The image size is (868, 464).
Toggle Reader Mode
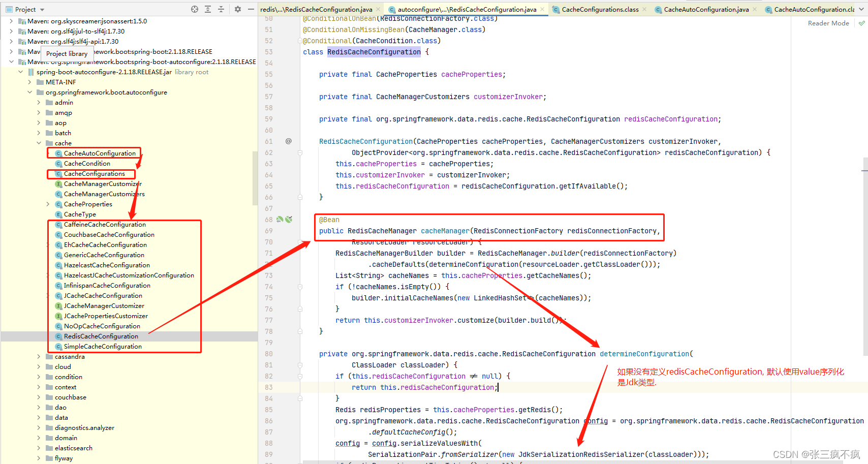828,23
